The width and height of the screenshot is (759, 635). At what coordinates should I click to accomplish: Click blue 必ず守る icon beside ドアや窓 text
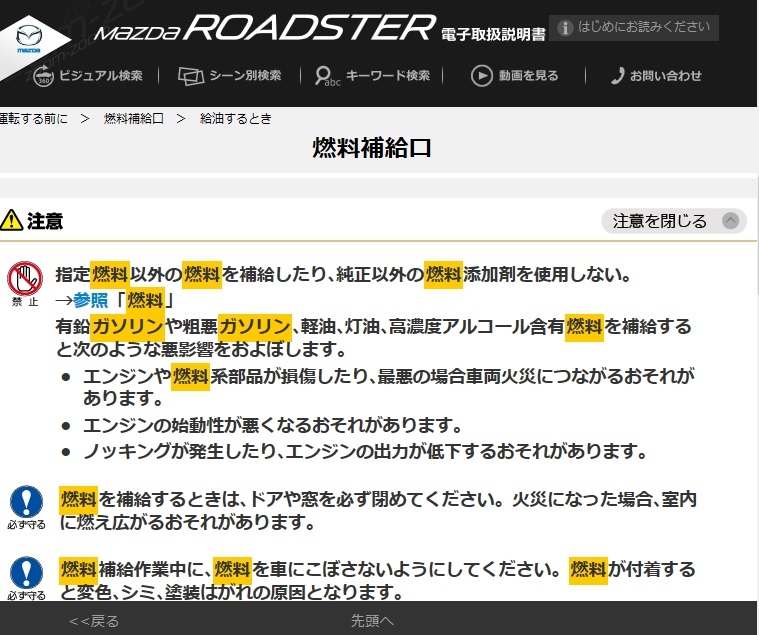(26, 502)
